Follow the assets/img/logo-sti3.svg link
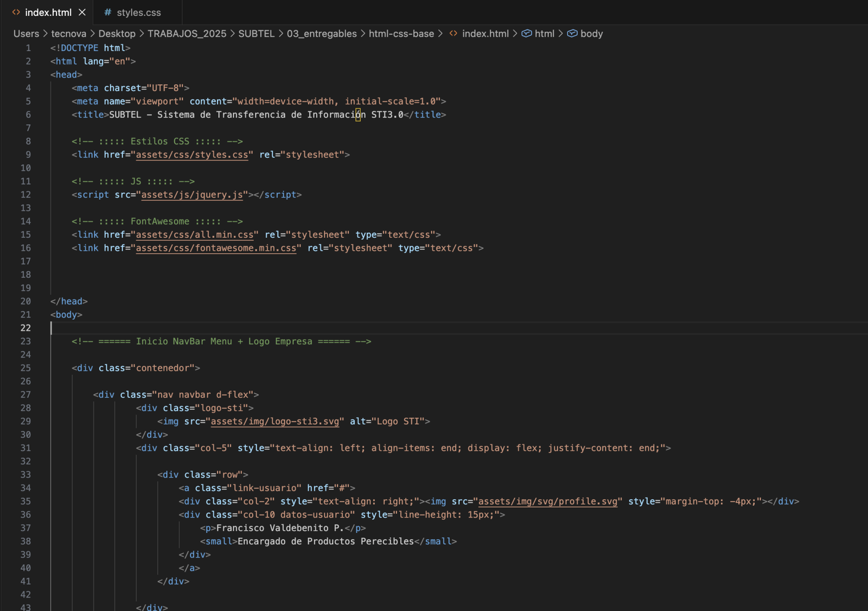 [x=275, y=422]
